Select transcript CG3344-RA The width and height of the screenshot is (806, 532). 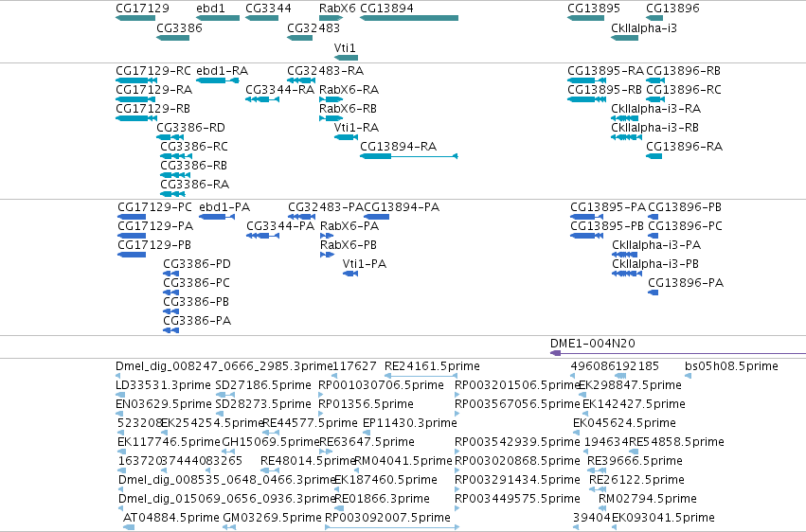point(262,99)
